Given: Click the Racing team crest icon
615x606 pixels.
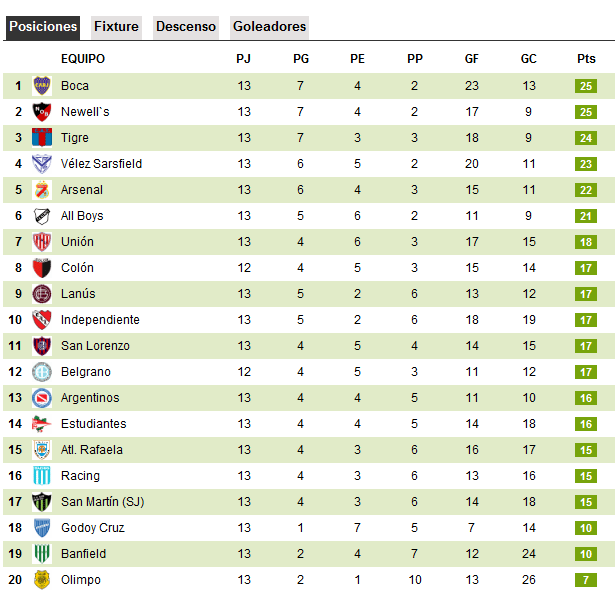Looking at the screenshot, I should pyautogui.click(x=42, y=476).
